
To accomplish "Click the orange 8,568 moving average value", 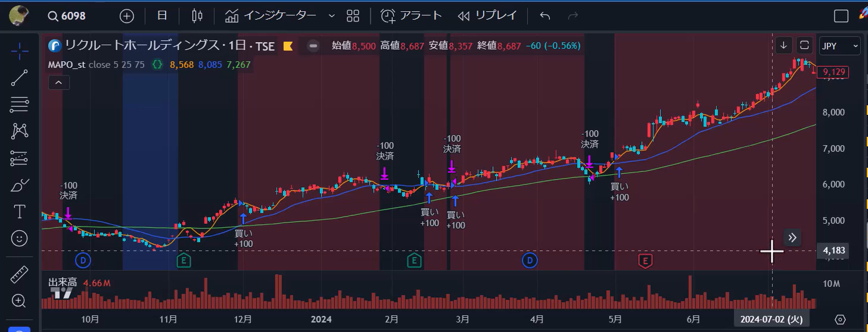I will tap(182, 64).
